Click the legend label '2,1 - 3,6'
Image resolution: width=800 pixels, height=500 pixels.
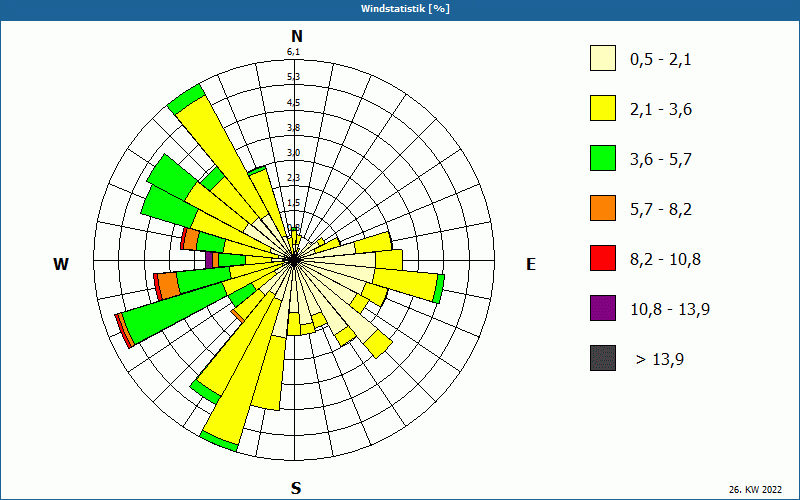point(661,110)
